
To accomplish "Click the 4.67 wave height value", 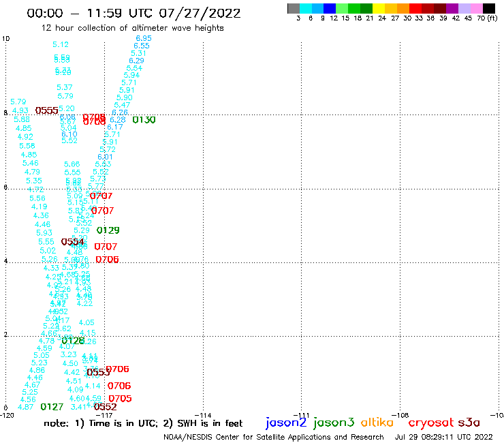I will point(33,385).
